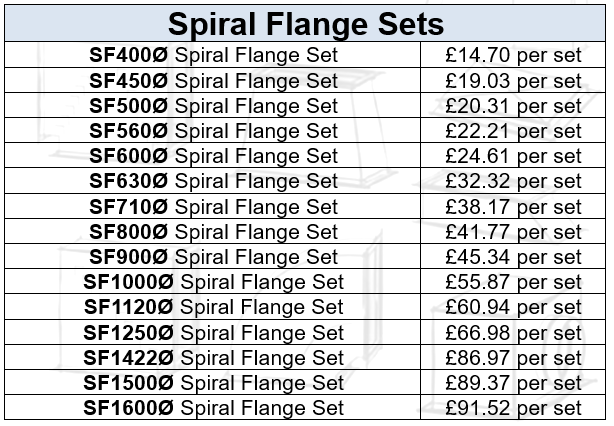Select the £32.32 per set price
The width and height of the screenshot is (614, 426).
[x=513, y=181]
